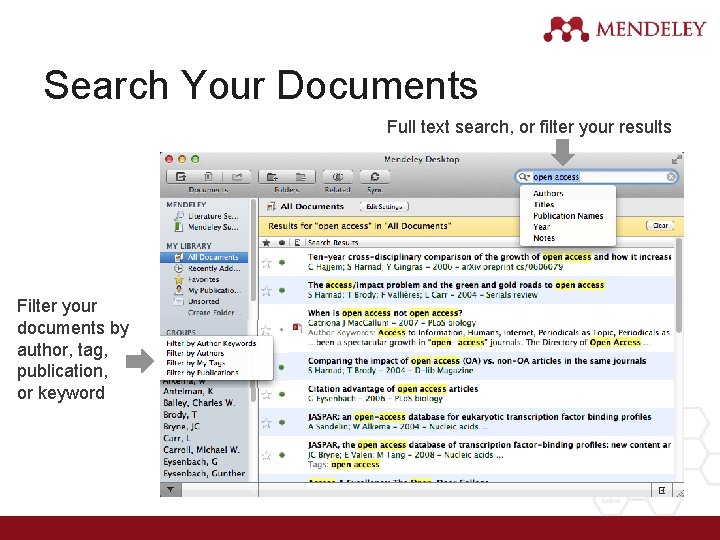Screen dimensions: 720x540
Task: Open Favorites in My Library
Action: coord(197,279)
